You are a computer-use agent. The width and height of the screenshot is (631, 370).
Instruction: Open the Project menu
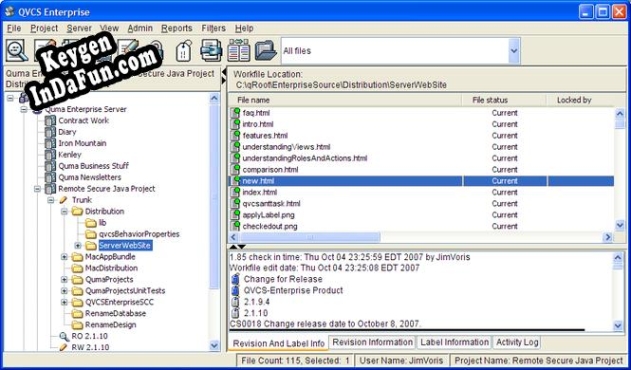point(44,28)
